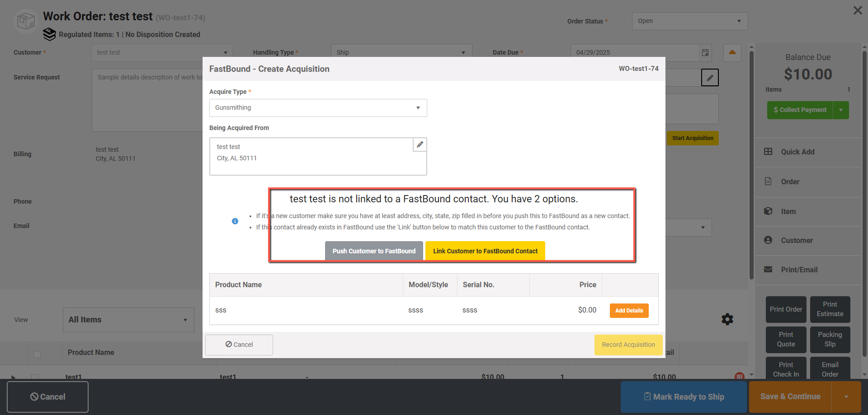Open the Customer dropdown
This screenshot has height=415, width=868.
click(162, 53)
